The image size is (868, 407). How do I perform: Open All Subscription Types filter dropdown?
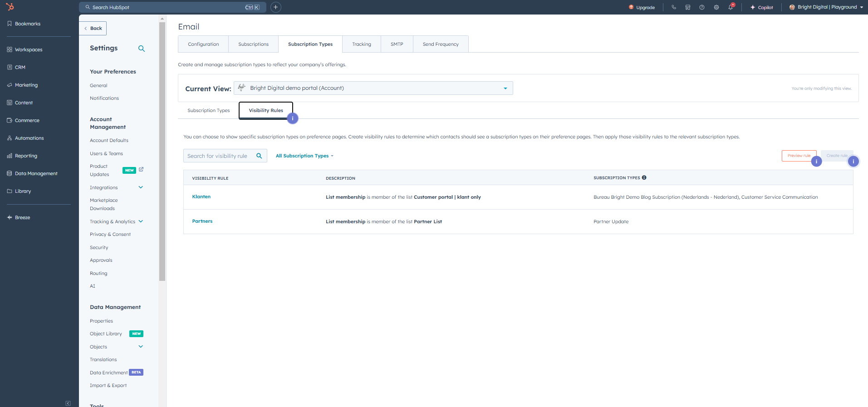pos(304,156)
